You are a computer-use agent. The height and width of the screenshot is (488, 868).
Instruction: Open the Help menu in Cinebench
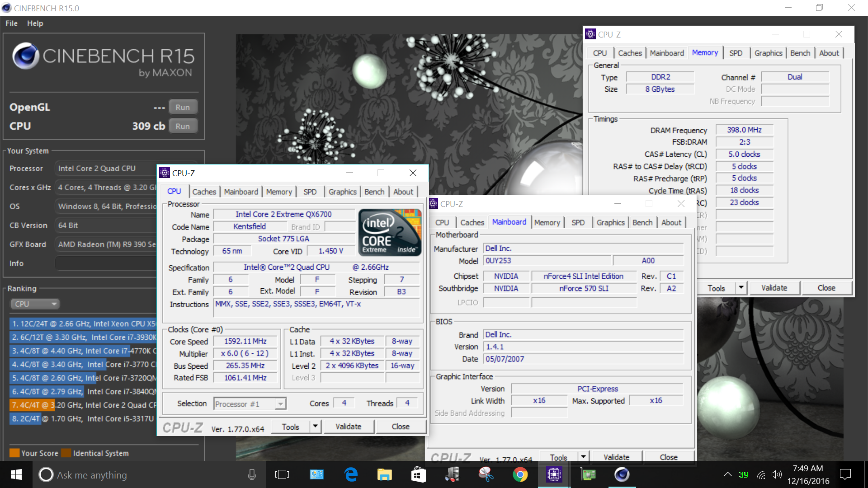tap(35, 23)
